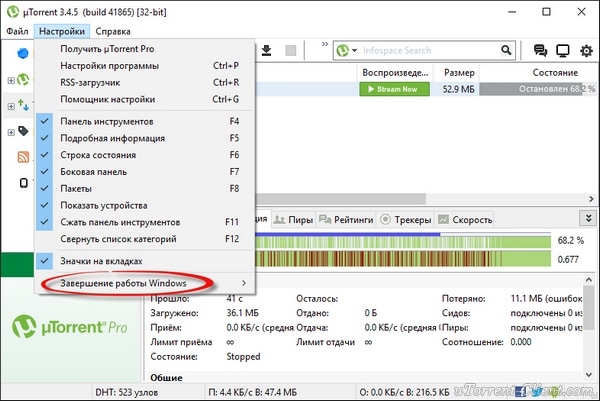
Task: Select the up-down arrows sidebar icon
Action: pos(23,105)
